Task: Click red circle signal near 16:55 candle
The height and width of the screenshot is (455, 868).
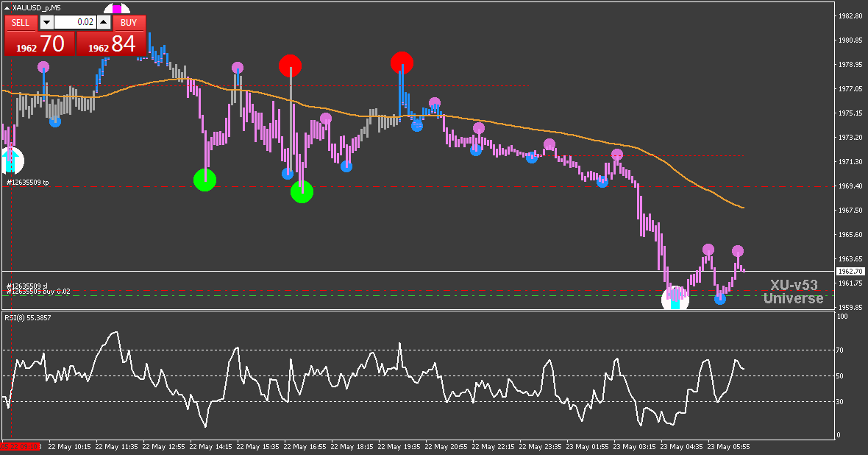Action: click(x=290, y=66)
